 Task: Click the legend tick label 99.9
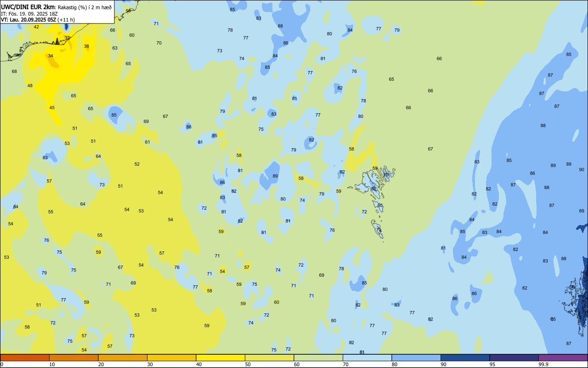pos(543,364)
